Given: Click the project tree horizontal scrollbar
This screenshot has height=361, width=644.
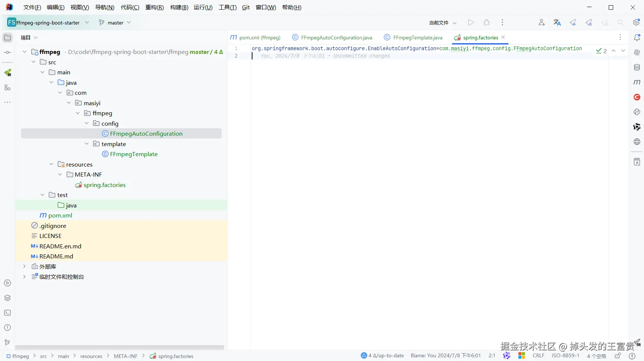Looking at the screenshot, I should click(119, 348).
